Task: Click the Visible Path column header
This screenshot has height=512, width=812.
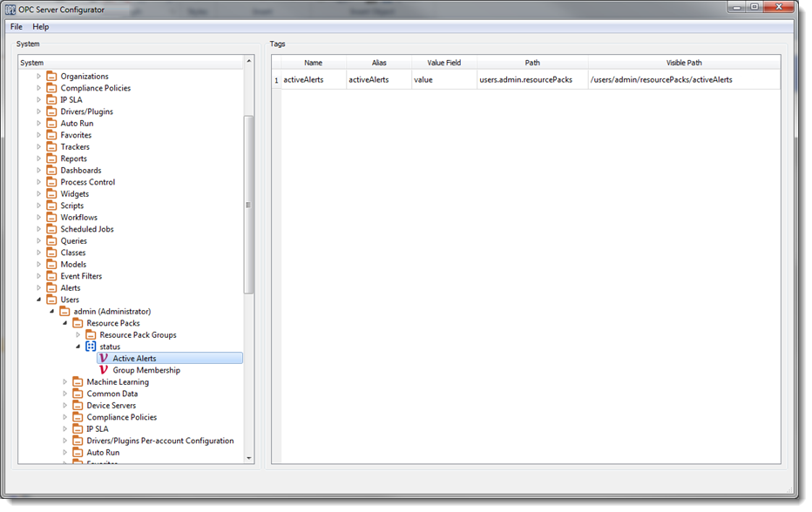Action: click(x=683, y=63)
